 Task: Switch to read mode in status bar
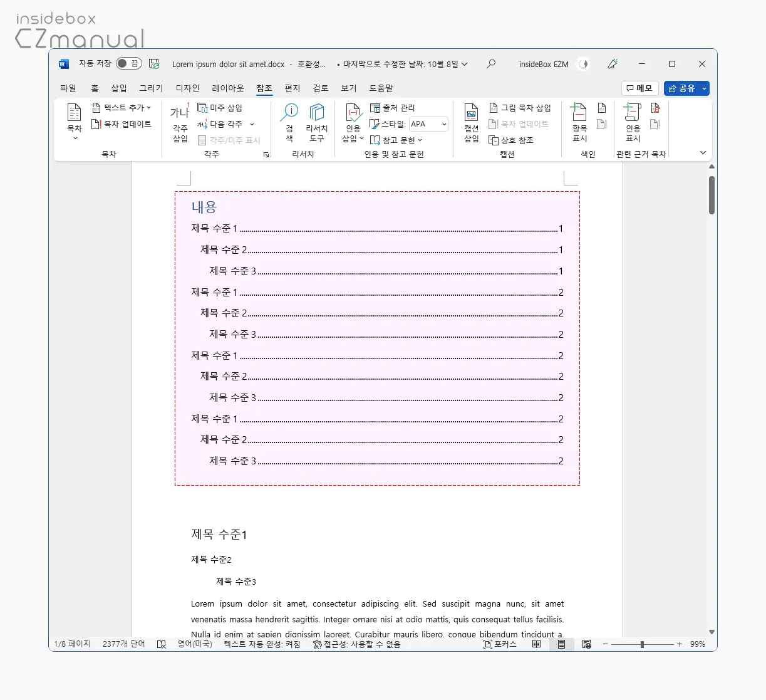click(536, 644)
